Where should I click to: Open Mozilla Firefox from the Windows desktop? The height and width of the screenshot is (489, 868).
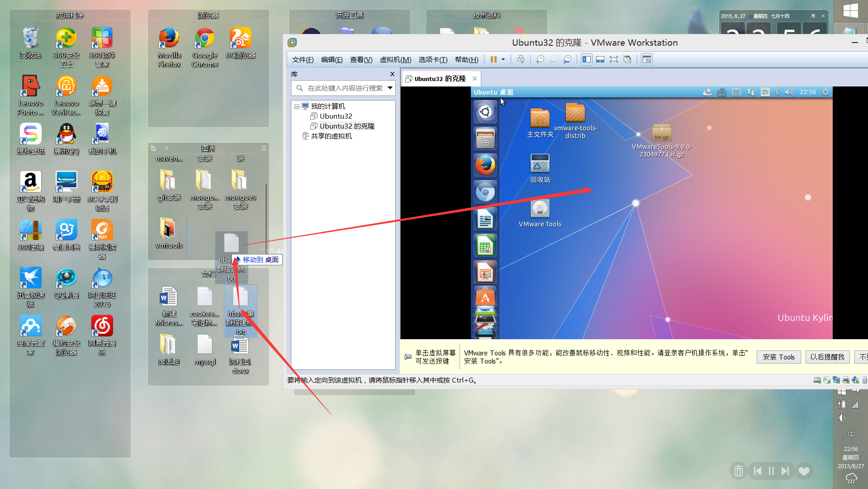click(x=169, y=48)
